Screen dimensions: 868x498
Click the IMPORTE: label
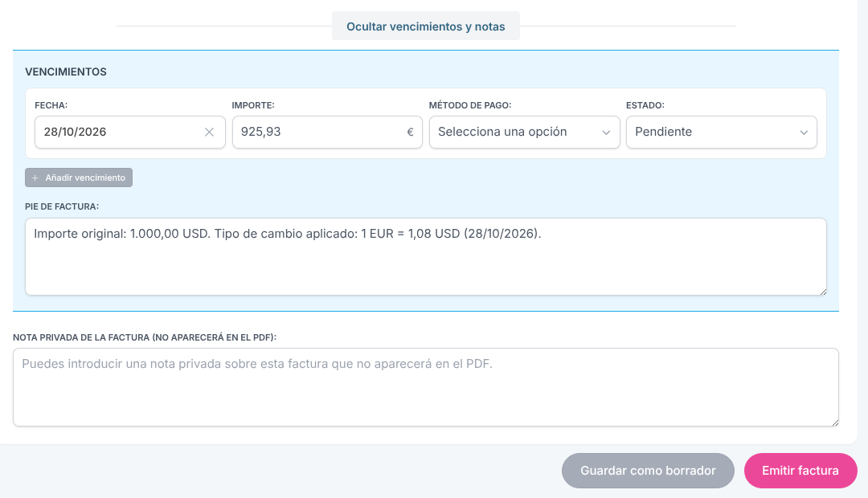[253, 105]
